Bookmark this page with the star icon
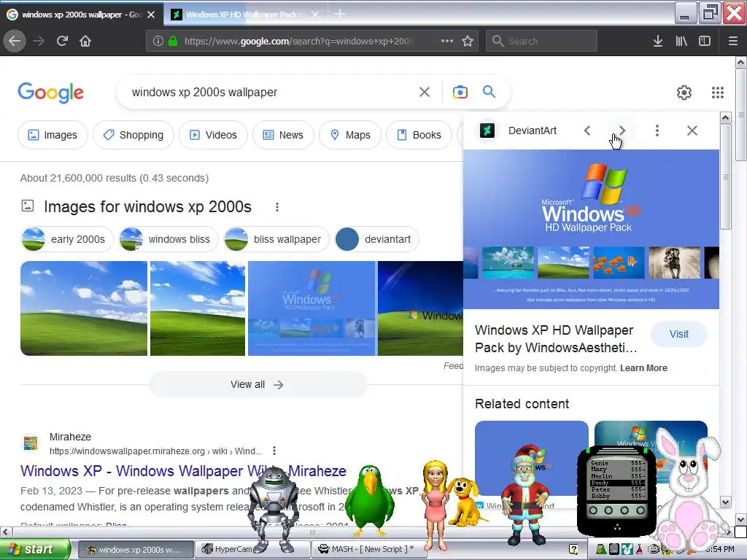The image size is (747, 560). pos(468,41)
